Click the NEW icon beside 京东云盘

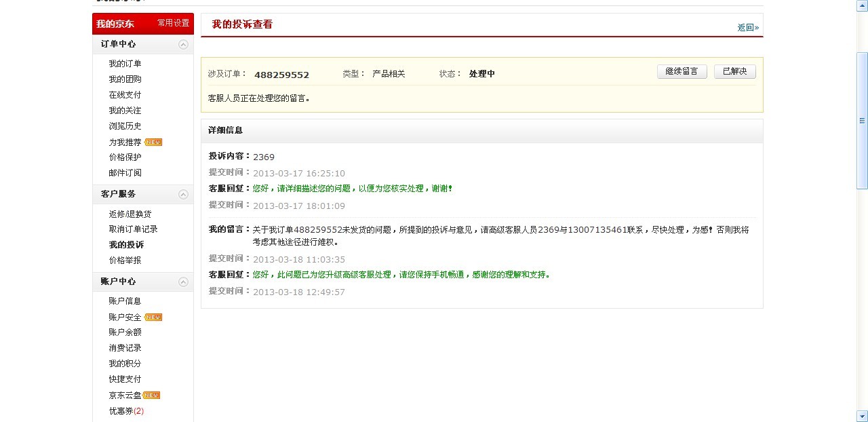click(x=151, y=395)
